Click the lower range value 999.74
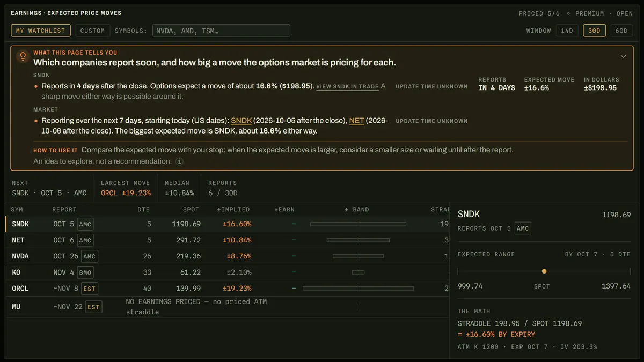The width and height of the screenshot is (644, 362). pyautogui.click(x=470, y=286)
